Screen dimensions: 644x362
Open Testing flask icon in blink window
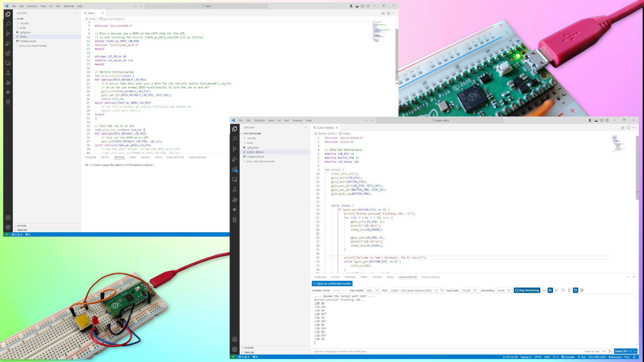point(8,73)
